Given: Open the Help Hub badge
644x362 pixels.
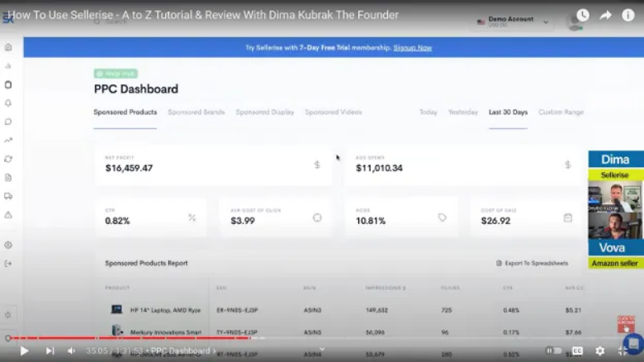Looking at the screenshot, I should [116, 74].
